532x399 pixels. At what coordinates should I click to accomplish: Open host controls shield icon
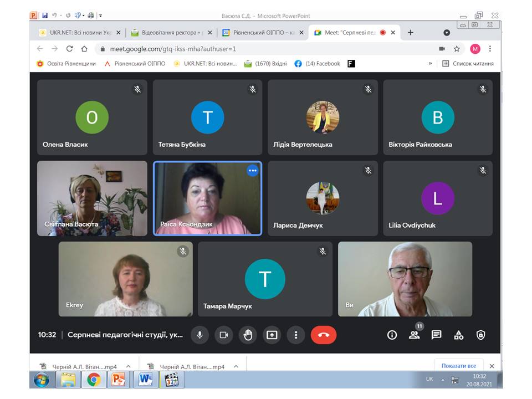[481, 335]
